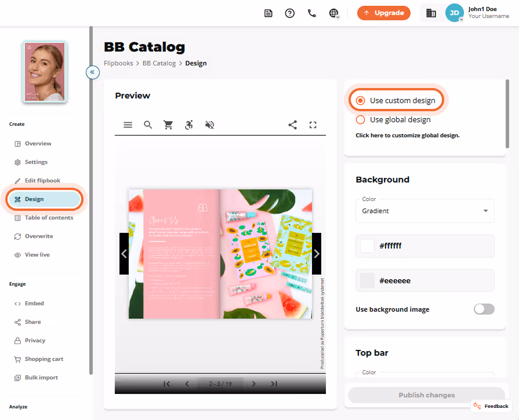Jump to last page in preview bar
This screenshot has width=519, height=420.
tap(274, 384)
